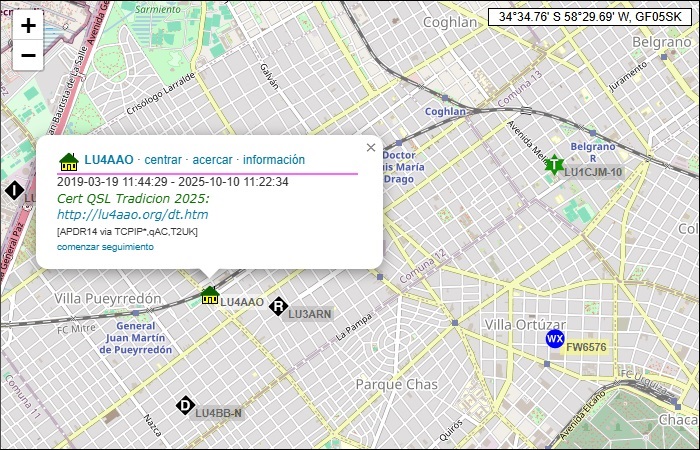Select the LU3ARN repeater diamond icon
This screenshot has width=700, height=450.
278,307
